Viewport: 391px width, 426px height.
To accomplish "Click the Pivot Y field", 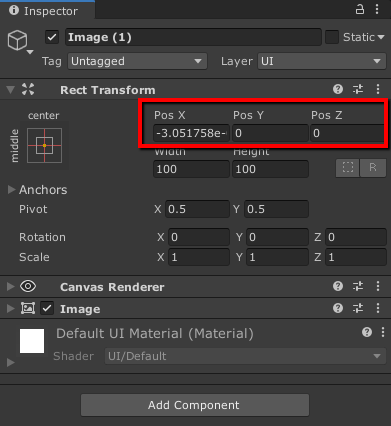I will click(x=276, y=209).
